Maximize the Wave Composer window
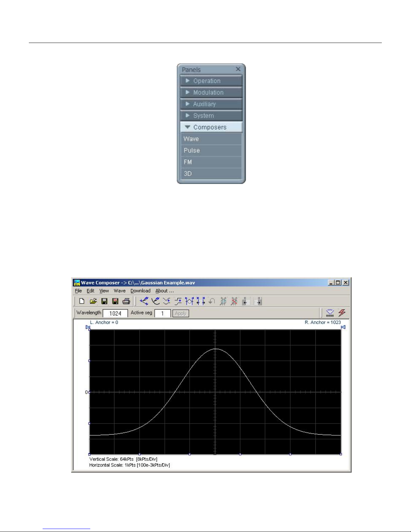 point(338,283)
